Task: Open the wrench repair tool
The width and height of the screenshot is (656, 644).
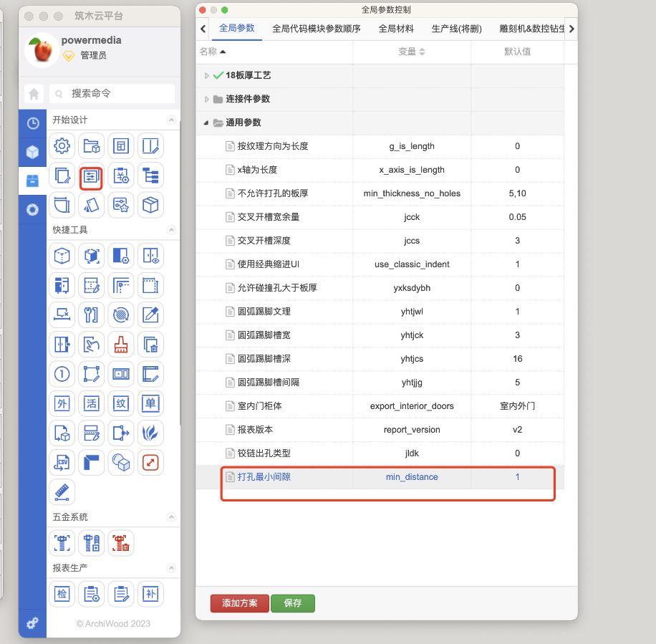Action: pyautogui.click(x=91, y=314)
